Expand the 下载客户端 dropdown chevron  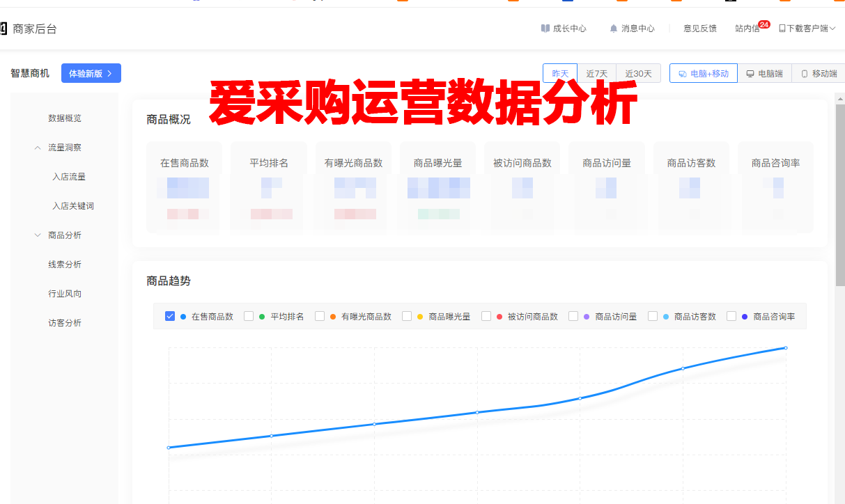pyautogui.click(x=832, y=29)
